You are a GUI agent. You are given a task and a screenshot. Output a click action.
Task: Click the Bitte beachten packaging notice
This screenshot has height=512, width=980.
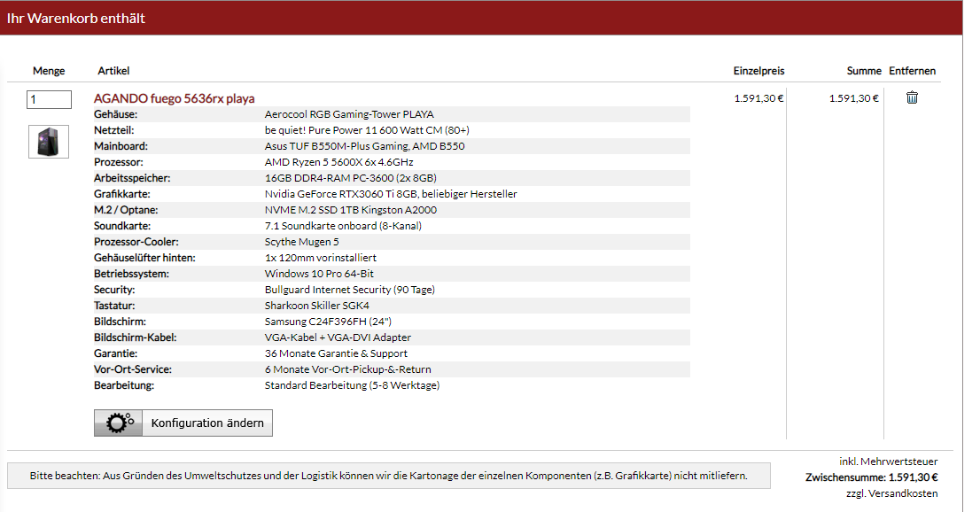coord(389,476)
